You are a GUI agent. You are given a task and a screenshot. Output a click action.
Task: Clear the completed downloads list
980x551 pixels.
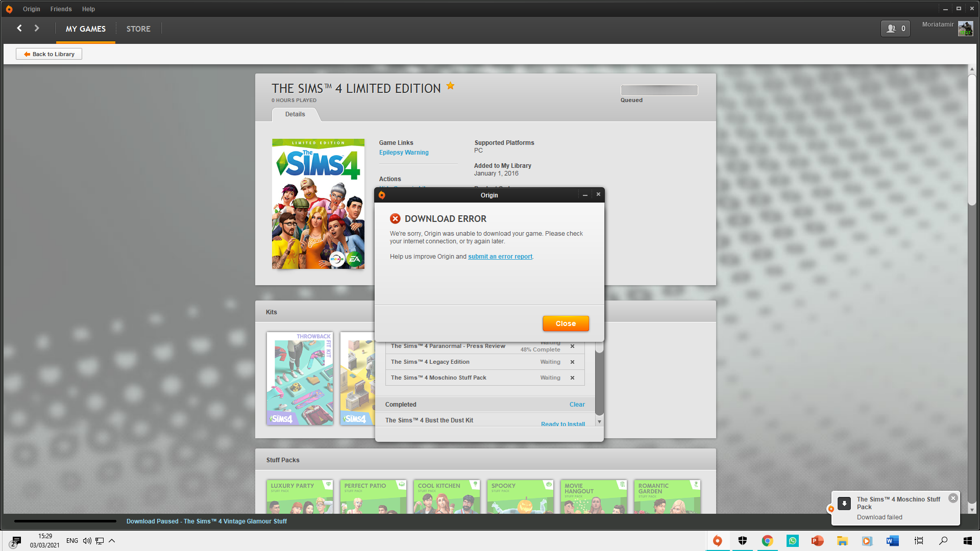coord(577,405)
